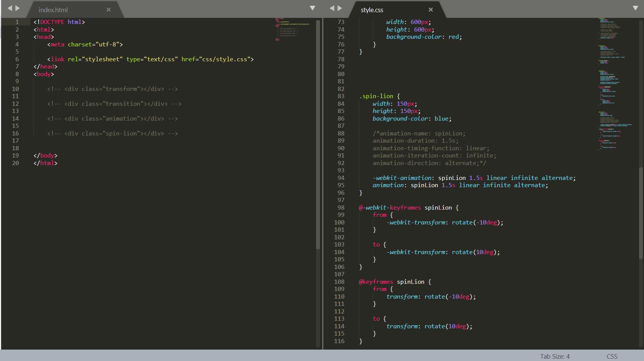Switch to the index.html tab

[x=53, y=10]
